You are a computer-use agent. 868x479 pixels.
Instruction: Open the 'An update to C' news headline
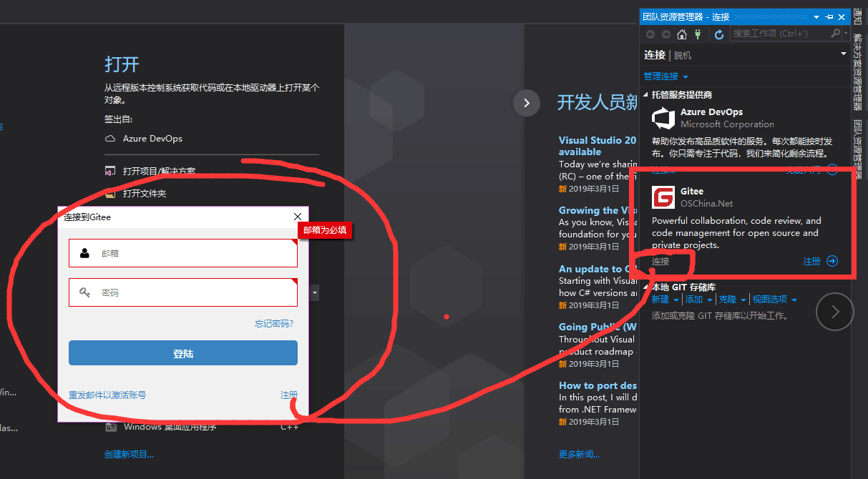(598, 269)
